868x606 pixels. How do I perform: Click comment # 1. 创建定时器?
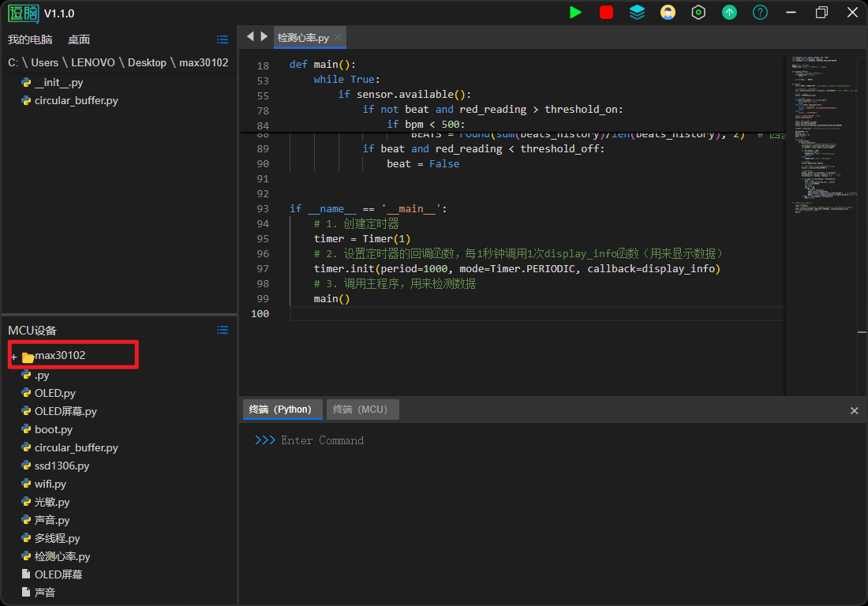pos(356,223)
